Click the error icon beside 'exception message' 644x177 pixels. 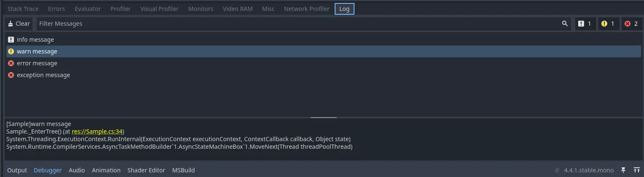point(11,75)
